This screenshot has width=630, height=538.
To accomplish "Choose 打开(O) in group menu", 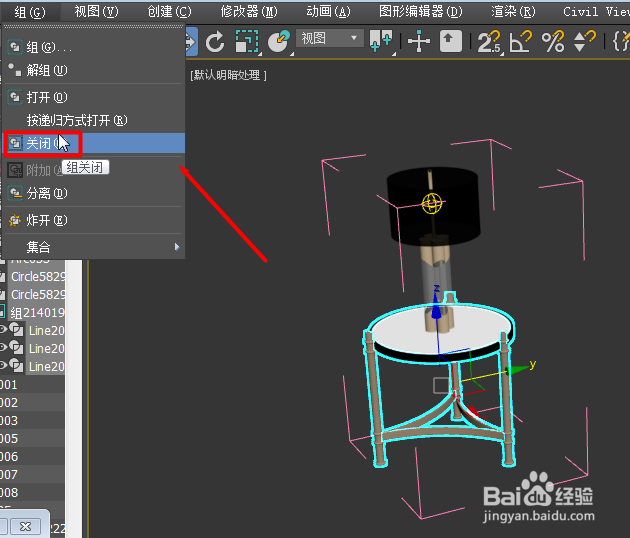I will click(x=94, y=97).
